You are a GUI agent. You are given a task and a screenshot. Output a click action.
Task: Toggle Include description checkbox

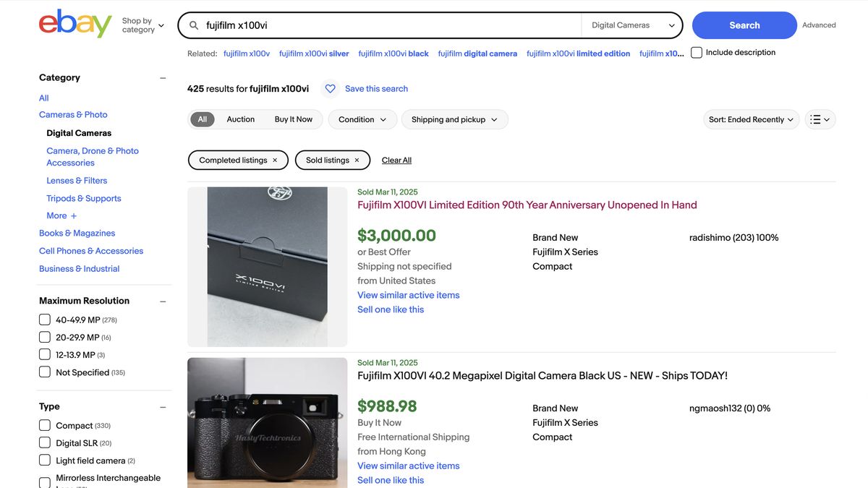(697, 53)
